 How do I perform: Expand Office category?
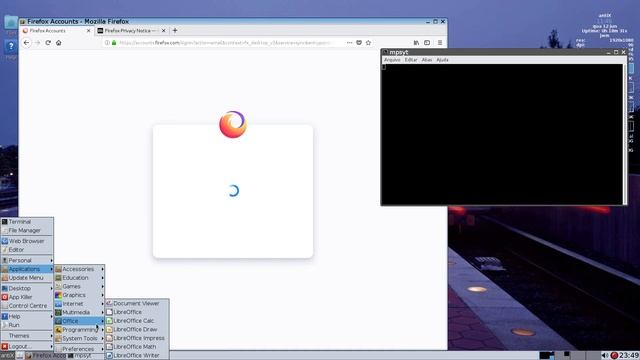(80, 321)
